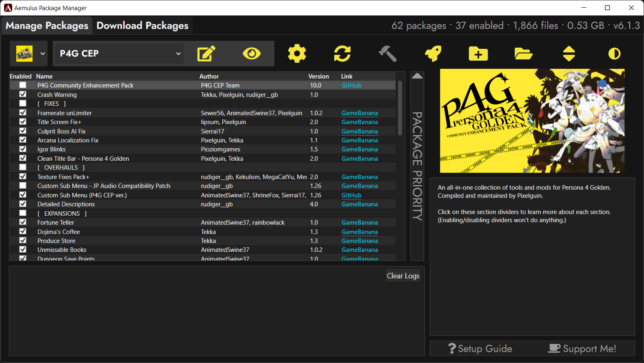This screenshot has height=363, width=644.
Task: Click the P4G Community Enhancement Pack thumbnail
Action: pos(532,121)
